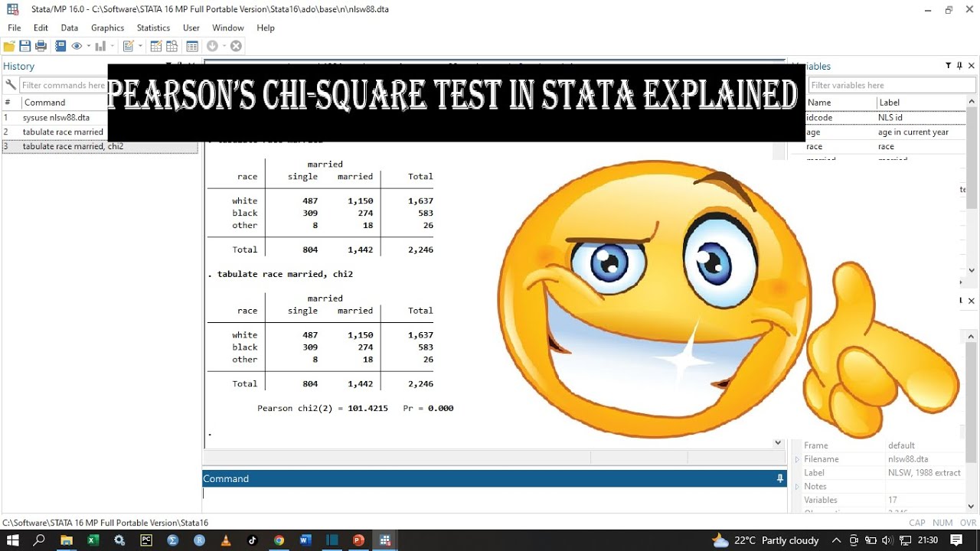Open the Viewer eye icon
Image resolution: width=980 pixels, height=551 pixels.
click(x=77, y=46)
